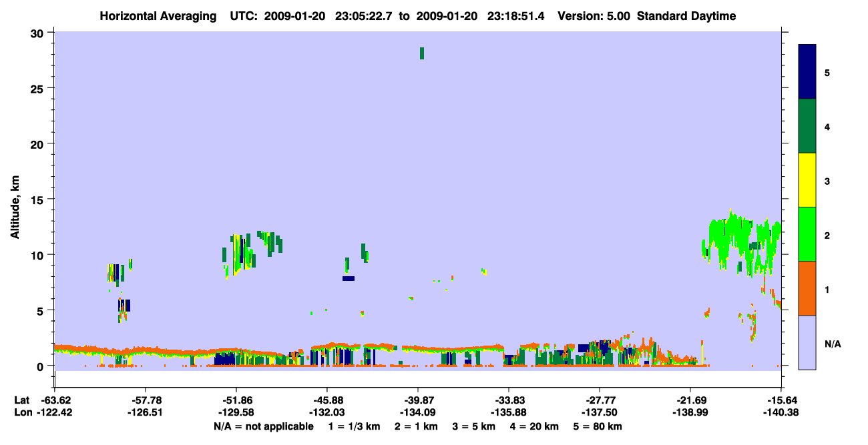
Task: Click the lavender N/A color bar segment
Action: pyautogui.click(x=807, y=342)
